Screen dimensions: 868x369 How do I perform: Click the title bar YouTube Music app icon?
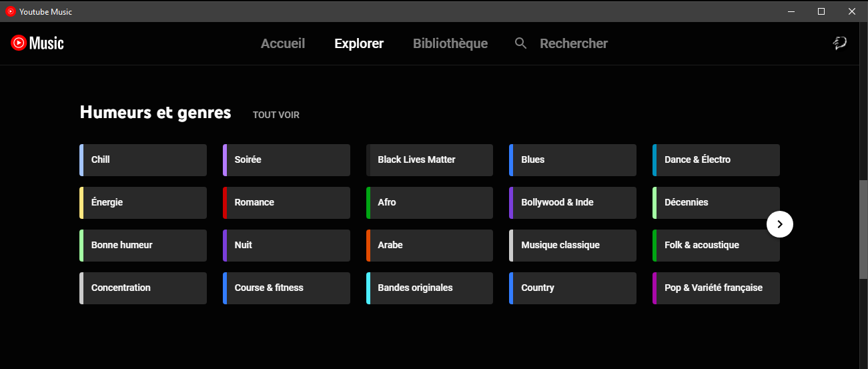(x=10, y=11)
